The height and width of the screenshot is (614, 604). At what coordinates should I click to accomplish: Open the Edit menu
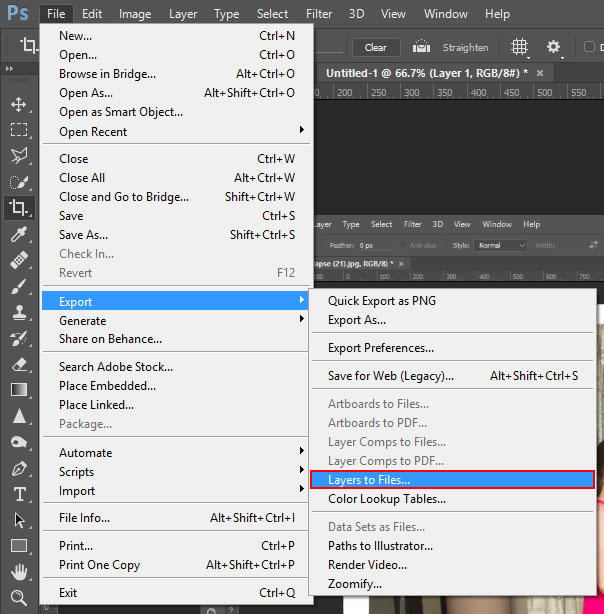pos(92,14)
